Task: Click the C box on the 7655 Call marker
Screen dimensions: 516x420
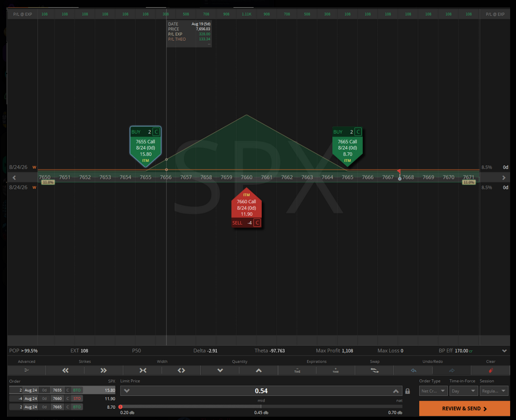Action: pos(156,132)
